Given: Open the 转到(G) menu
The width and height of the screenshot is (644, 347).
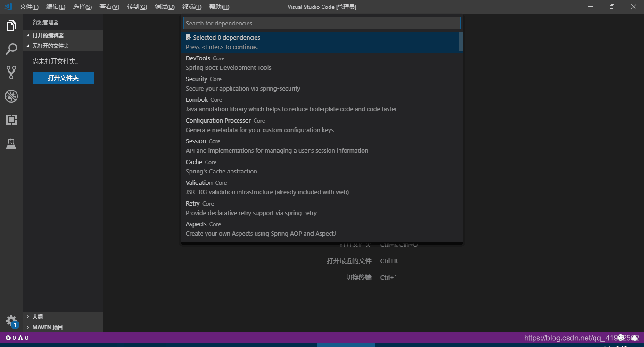Looking at the screenshot, I should 137,7.
